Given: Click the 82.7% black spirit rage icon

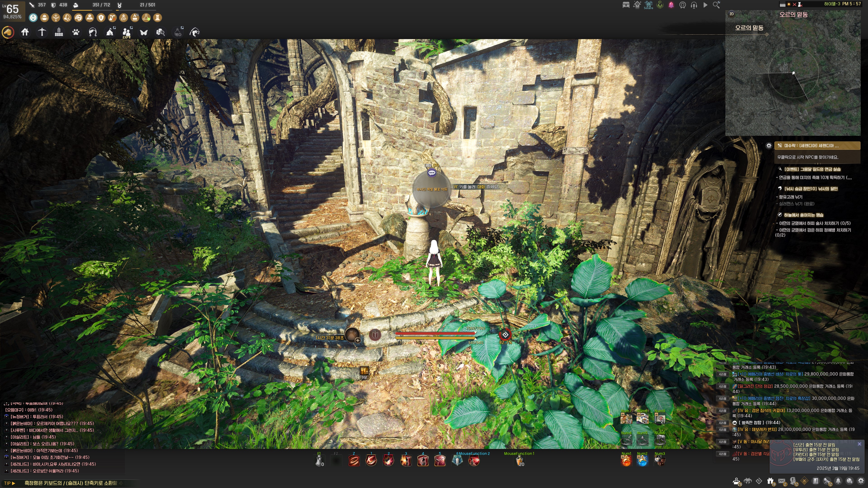Looking at the screenshot, I should click(x=505, y=335).
